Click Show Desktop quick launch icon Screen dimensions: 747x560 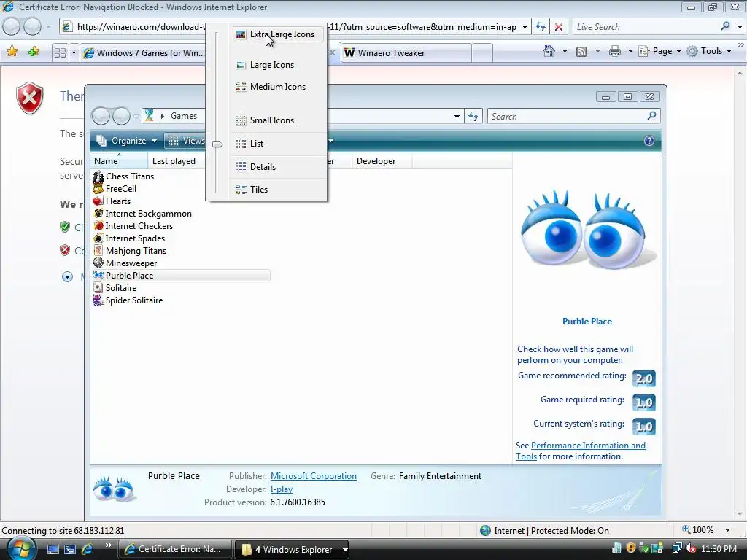coord(53,549)
